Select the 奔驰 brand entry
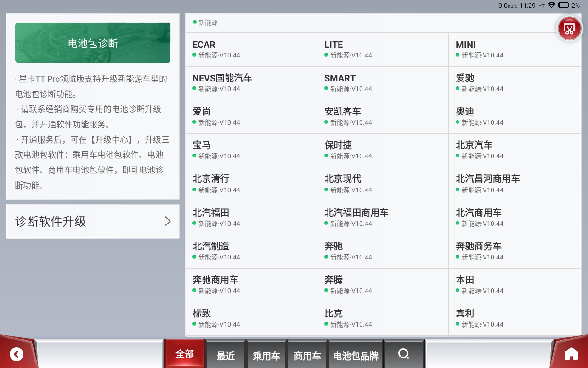Viewport: 588px width, 368px height. click(x=382, y=251)
